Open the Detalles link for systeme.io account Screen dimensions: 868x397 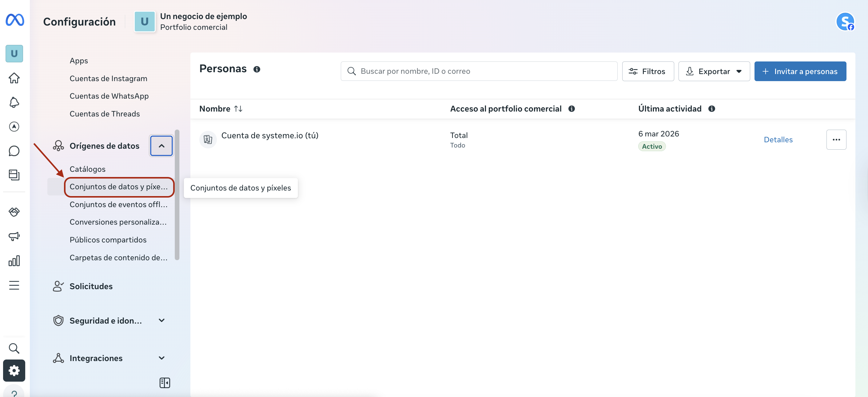click(778, 140)
